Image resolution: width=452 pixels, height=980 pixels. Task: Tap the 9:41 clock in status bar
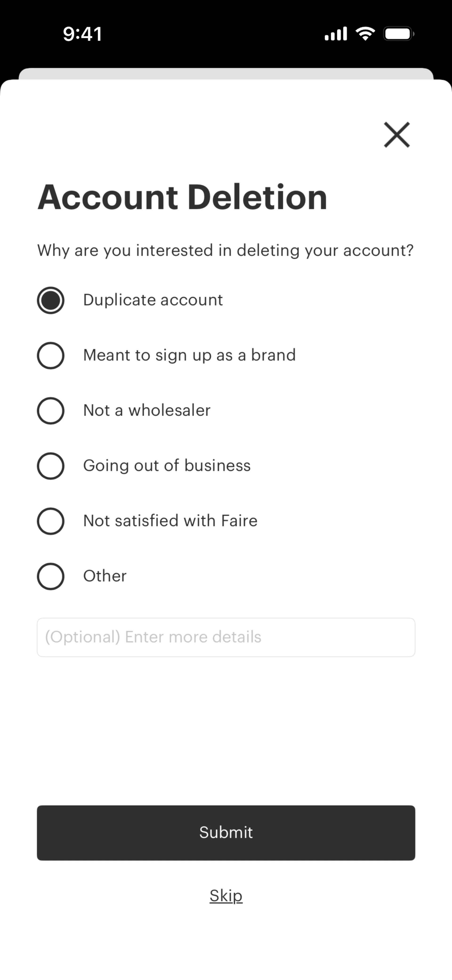[x=83, y=34]
